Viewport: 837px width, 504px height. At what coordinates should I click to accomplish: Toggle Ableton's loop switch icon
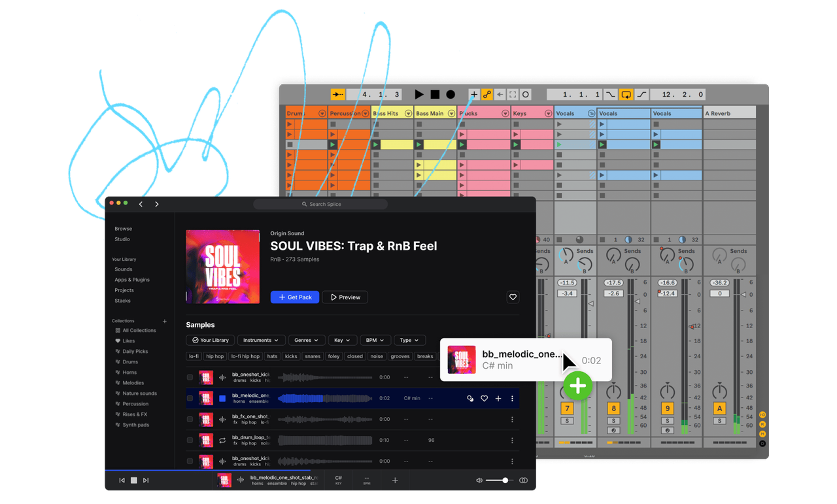tap(626, 95)
